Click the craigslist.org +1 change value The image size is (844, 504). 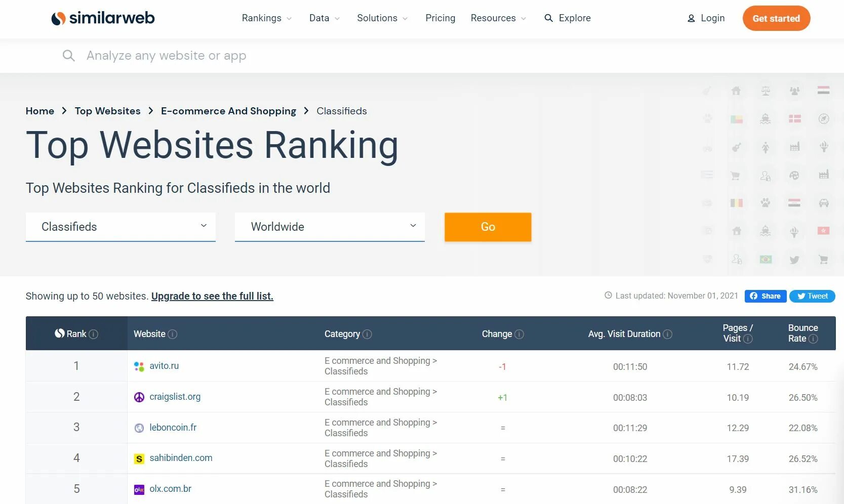tap(502, 398)
